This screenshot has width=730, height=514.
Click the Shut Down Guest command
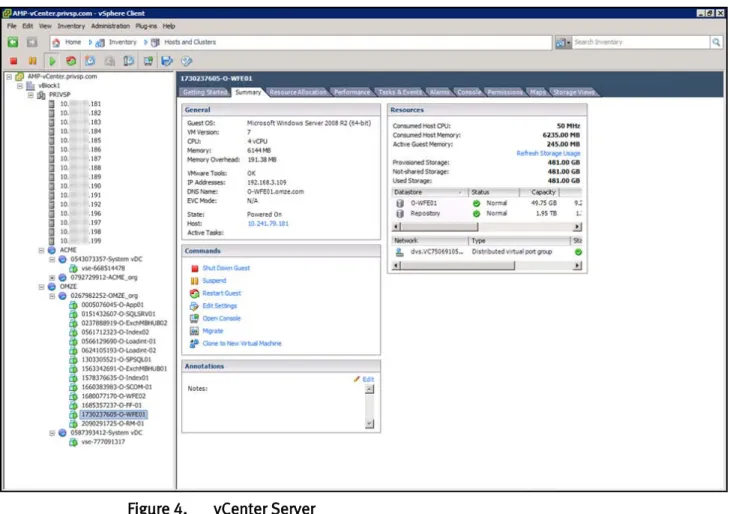coord(226,268)
